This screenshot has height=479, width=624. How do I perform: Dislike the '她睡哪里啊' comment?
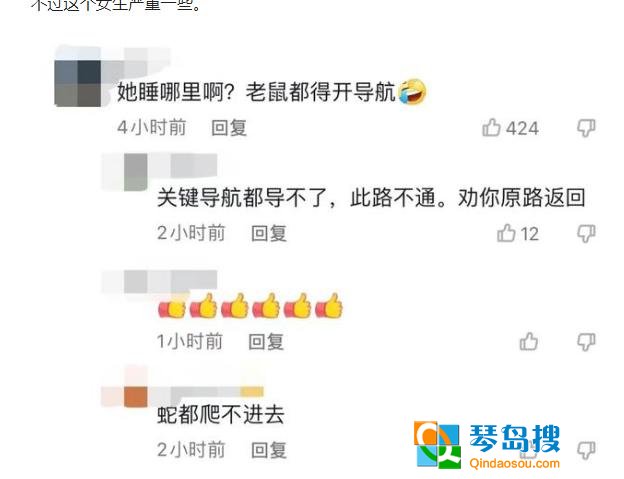[x=586, y=128]
